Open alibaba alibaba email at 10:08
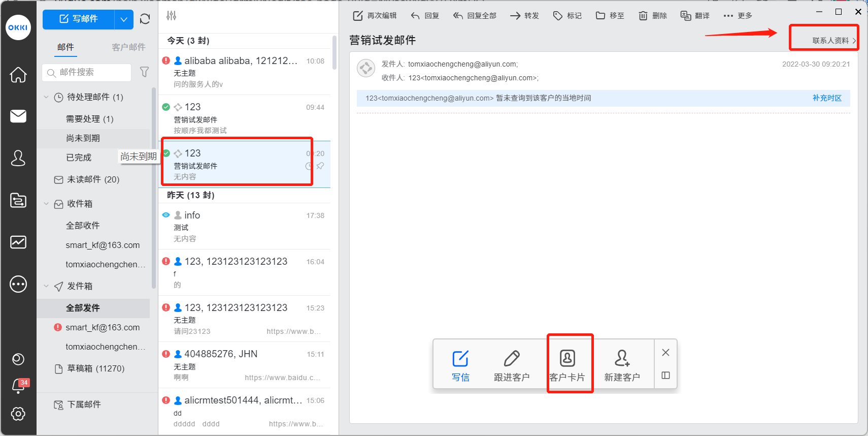868x436 pixels. point(245,72)
